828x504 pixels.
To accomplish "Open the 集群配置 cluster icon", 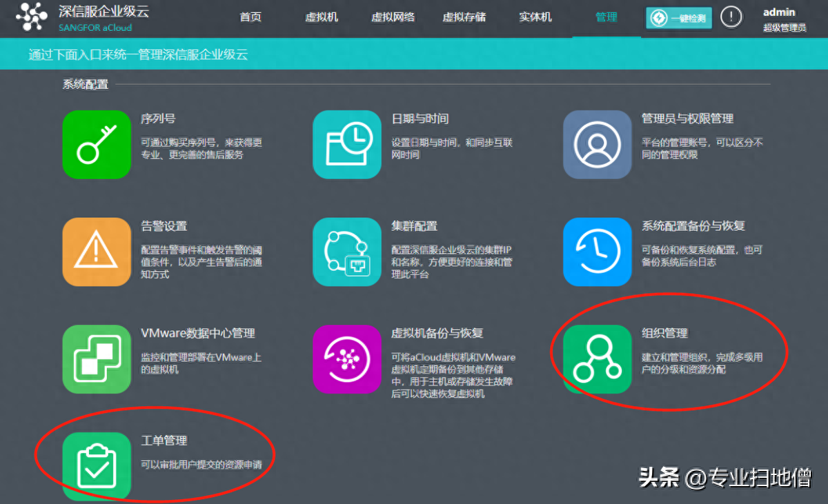I will tap(346, 252).
